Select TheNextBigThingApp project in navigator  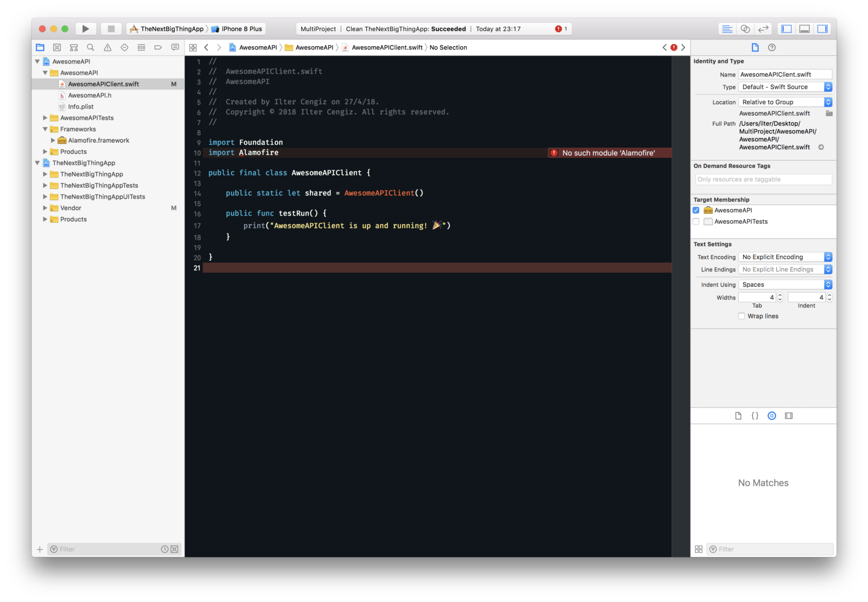pos(84,163)
